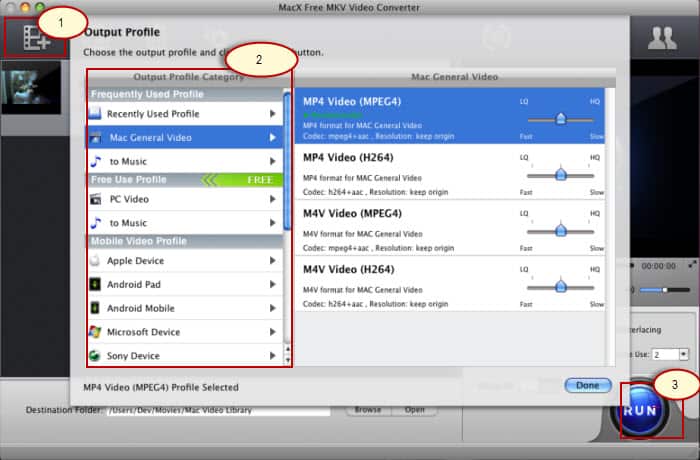Viewport: 700px width, 460px height.
Task: Select to Music under Frequently Used Profile
Action: pos(185,161)
